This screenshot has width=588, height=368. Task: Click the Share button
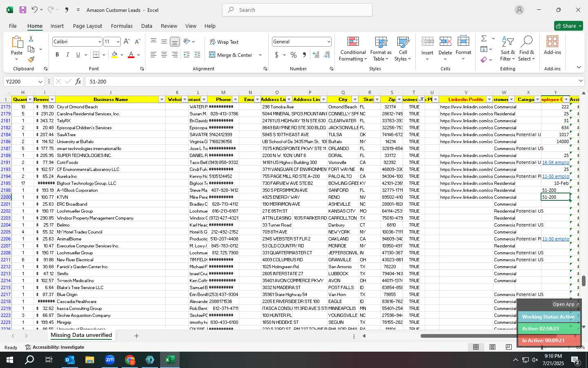[x=568, y=26]
